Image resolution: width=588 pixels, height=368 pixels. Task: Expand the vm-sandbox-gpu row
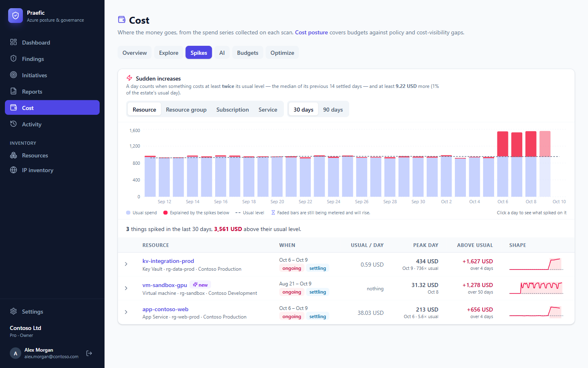(126, 288)
